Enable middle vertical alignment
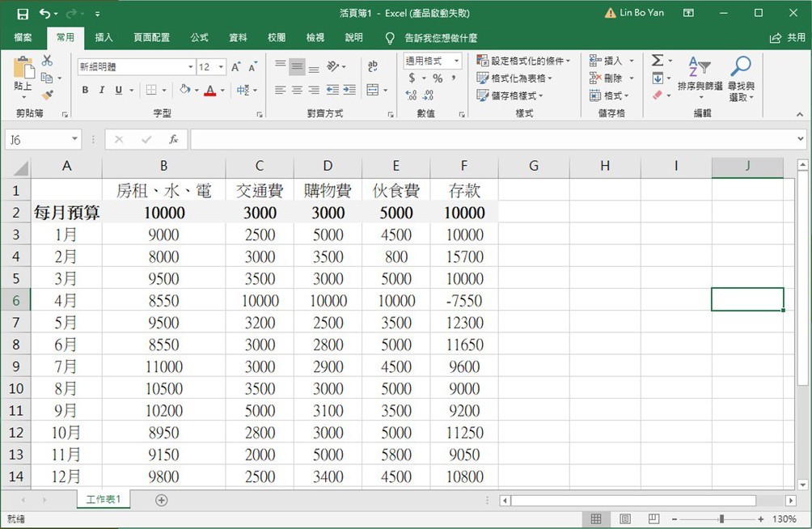Viewport: 812px width, 529px height. coord(297,66)
